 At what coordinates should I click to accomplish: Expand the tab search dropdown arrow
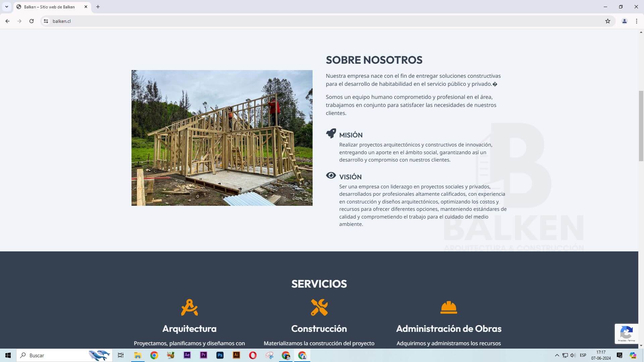[6, 7]
